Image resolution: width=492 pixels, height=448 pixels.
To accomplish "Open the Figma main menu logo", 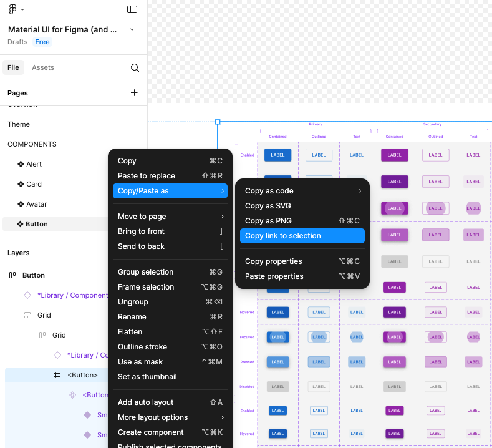I will (x=12, y=9).
